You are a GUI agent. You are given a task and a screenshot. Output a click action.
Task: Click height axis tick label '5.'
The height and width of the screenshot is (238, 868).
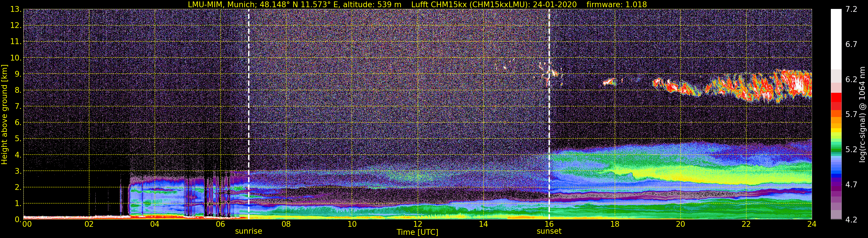point(18,139)
